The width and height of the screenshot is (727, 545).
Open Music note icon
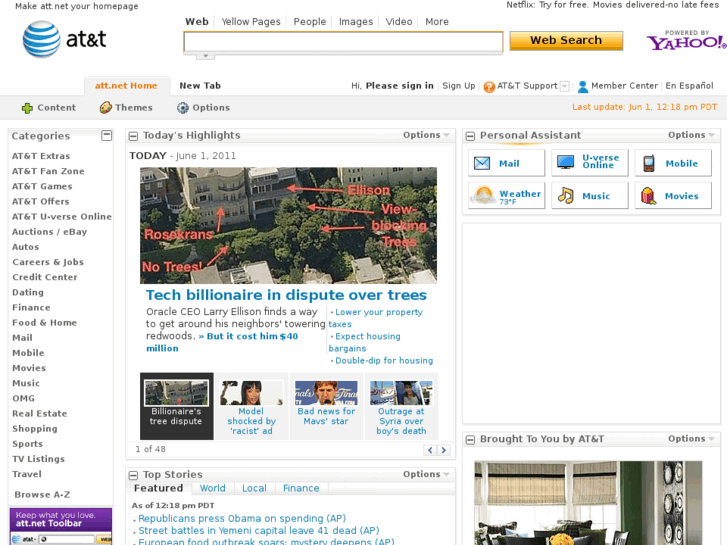(566, 195)
